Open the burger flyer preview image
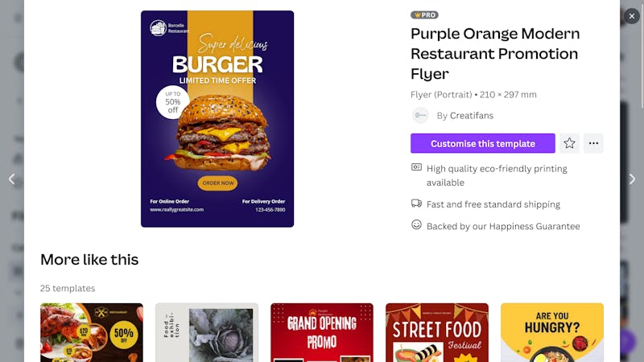The height and width of the screenshot is (362, 644). pyautogui.click(x=217, y=118)
